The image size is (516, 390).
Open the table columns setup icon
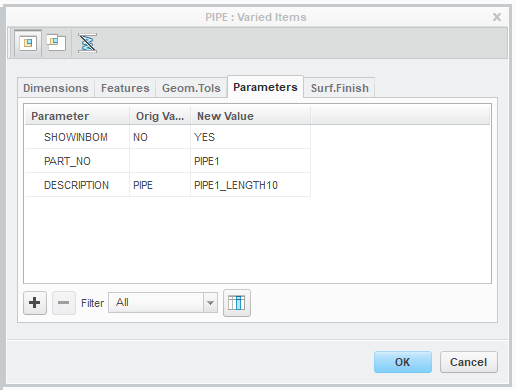pos(237,303)
